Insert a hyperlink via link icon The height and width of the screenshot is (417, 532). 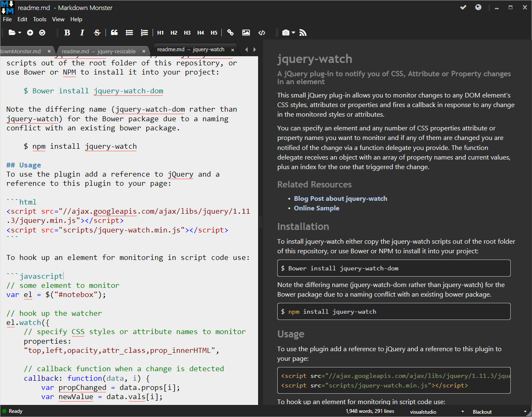click(x=230, y=32)
